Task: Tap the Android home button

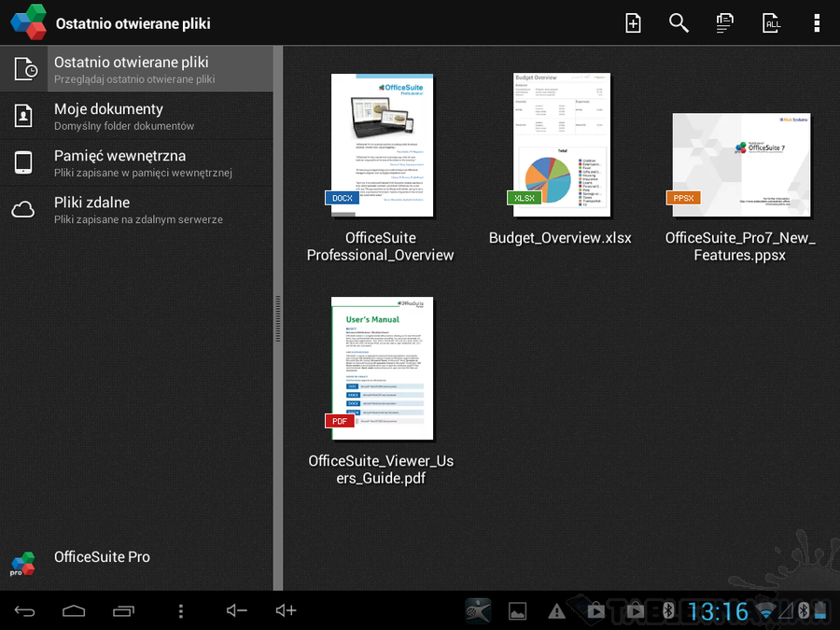Action: pyautogui.click(x=74, y=610)
